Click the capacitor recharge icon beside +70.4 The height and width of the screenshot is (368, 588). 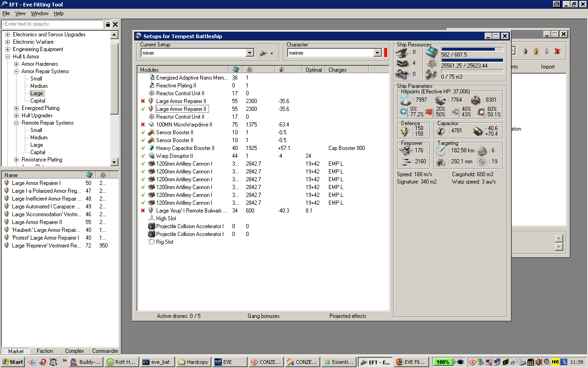point(478,131)
